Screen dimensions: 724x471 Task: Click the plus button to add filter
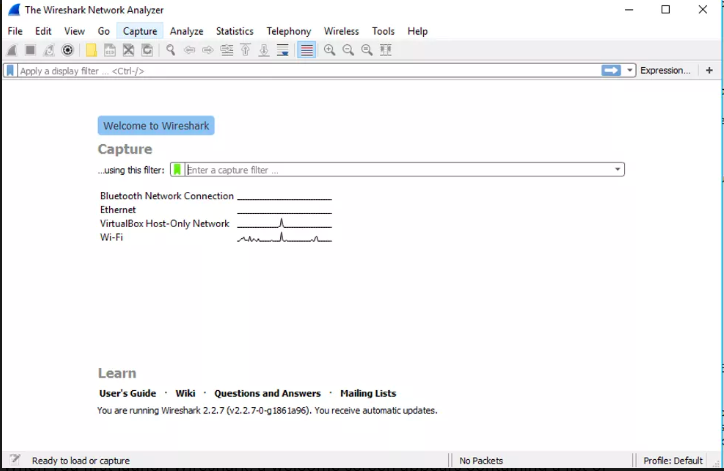709,70
